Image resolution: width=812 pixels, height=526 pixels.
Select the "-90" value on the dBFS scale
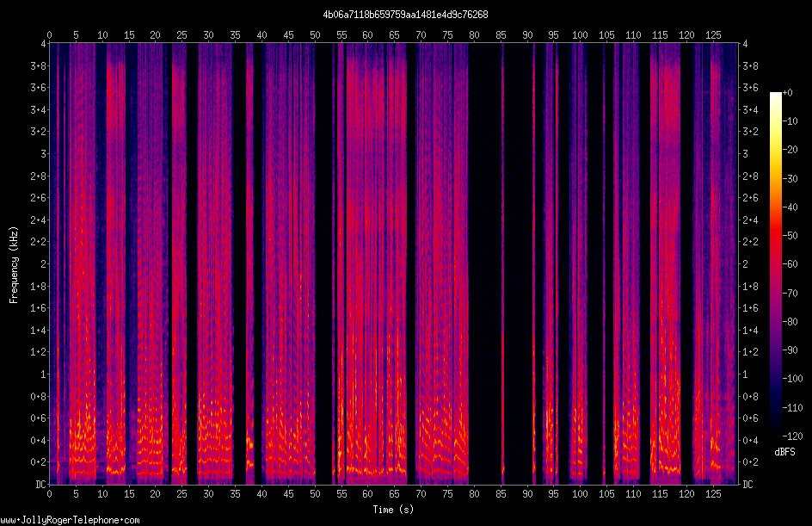[x=790, y=350]
